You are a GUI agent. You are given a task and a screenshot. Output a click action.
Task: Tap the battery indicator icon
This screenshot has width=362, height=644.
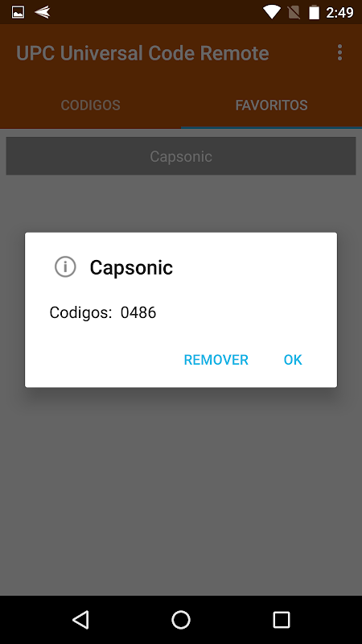315,12
